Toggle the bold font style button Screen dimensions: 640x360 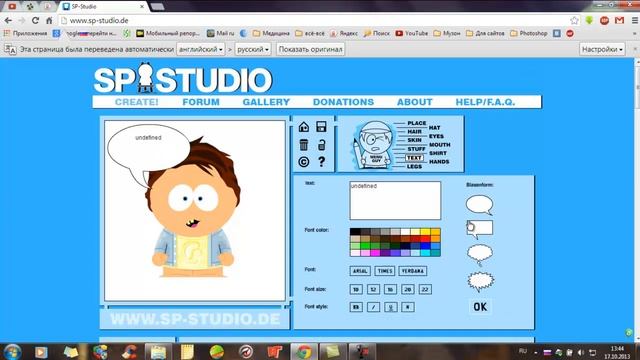(x=356, y=307)
